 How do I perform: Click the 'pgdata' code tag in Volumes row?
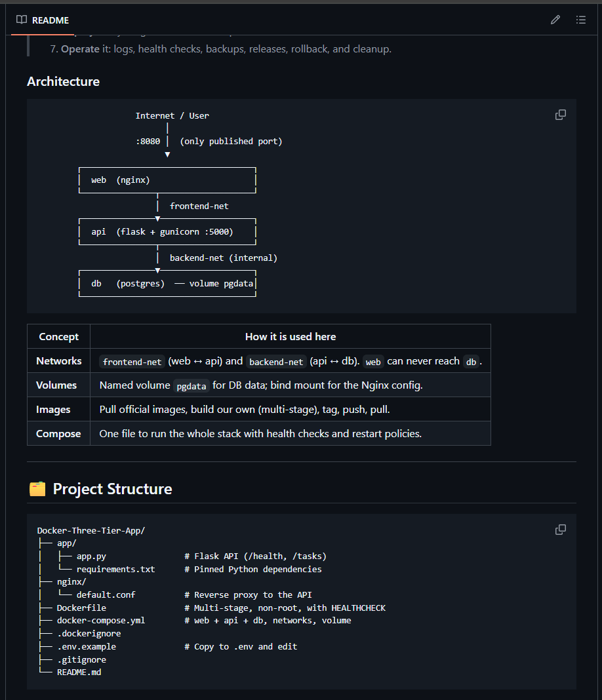(191, 385)
